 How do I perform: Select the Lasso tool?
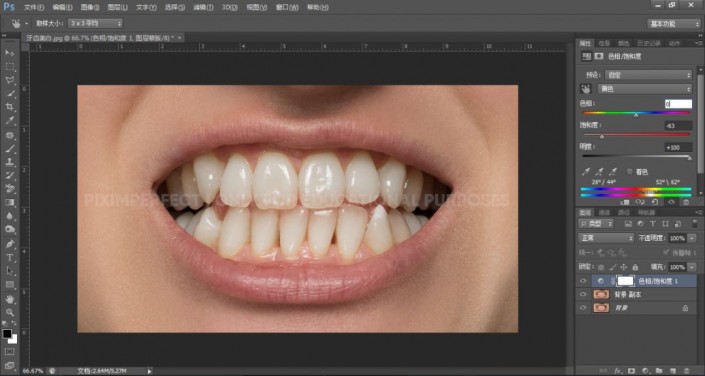pos(10,80)
